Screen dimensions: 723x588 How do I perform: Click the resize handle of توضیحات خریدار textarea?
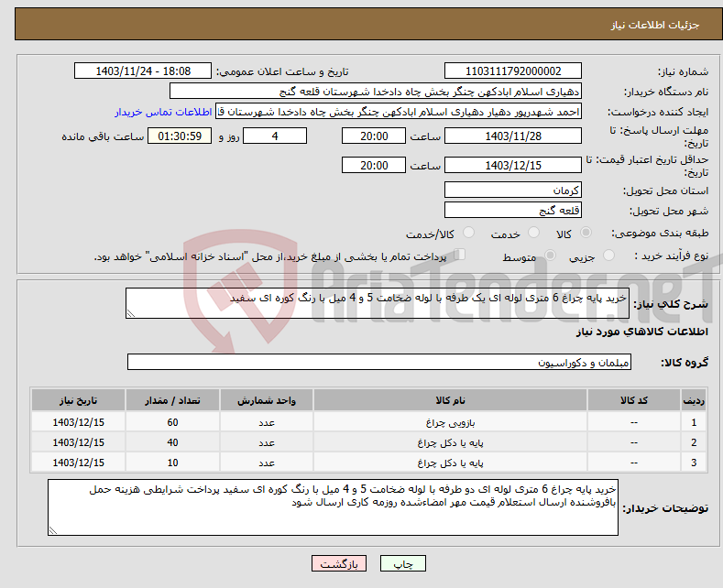click(x=53, y=531)
